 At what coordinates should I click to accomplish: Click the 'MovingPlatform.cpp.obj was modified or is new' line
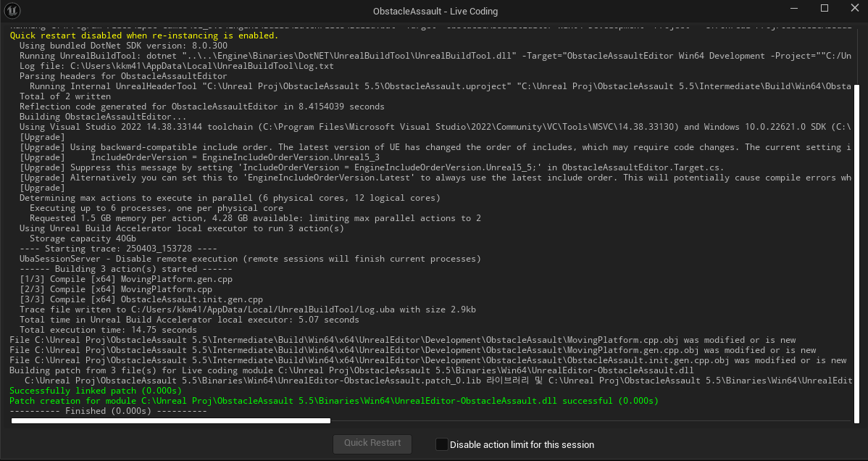point(402,340)
